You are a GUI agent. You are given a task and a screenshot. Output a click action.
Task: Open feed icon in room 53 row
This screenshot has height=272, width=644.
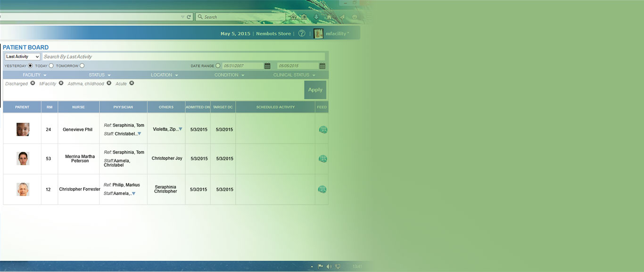coord(323,159)
